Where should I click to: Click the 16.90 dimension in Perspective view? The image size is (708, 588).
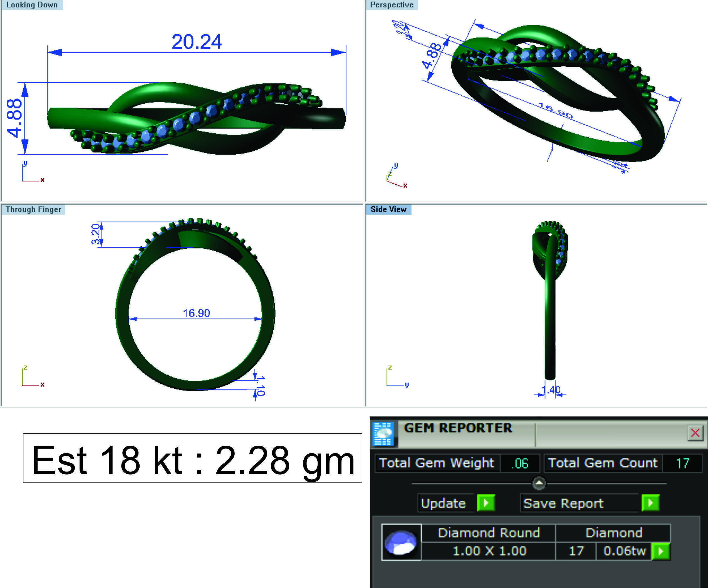pyautogui.click(x=555, y=111)
